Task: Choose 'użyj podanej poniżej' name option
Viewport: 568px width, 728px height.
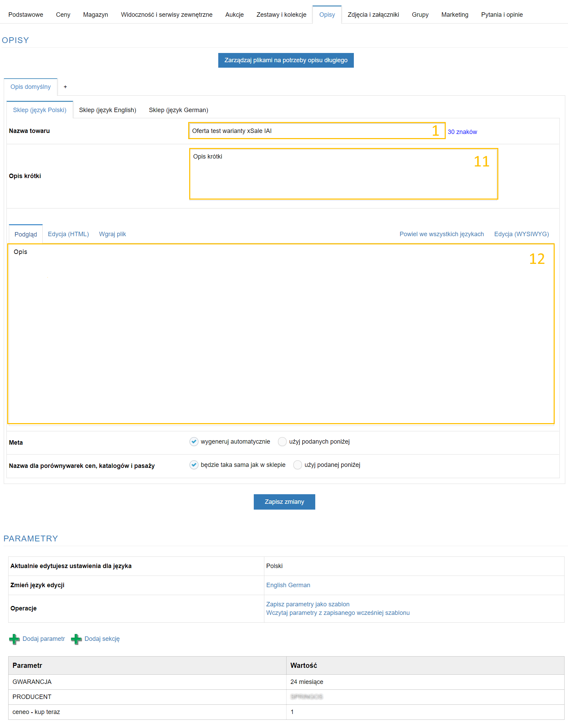Action: pos(297,465)
